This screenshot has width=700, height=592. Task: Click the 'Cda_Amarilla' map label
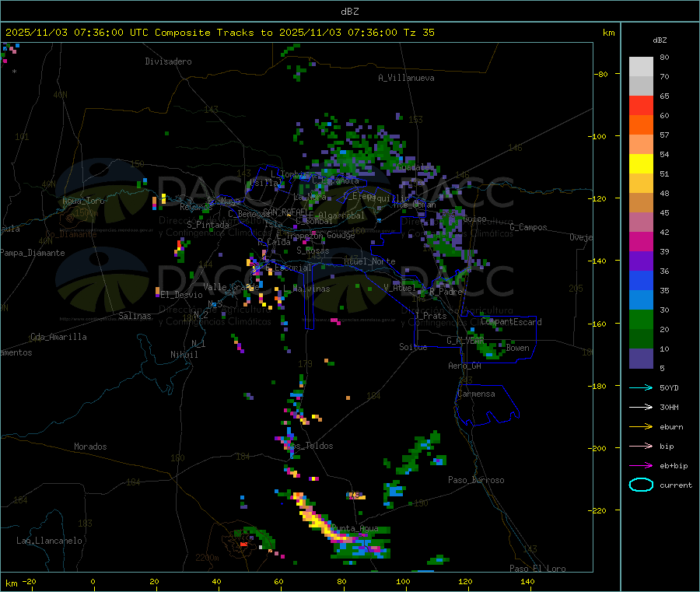point(58,337)
